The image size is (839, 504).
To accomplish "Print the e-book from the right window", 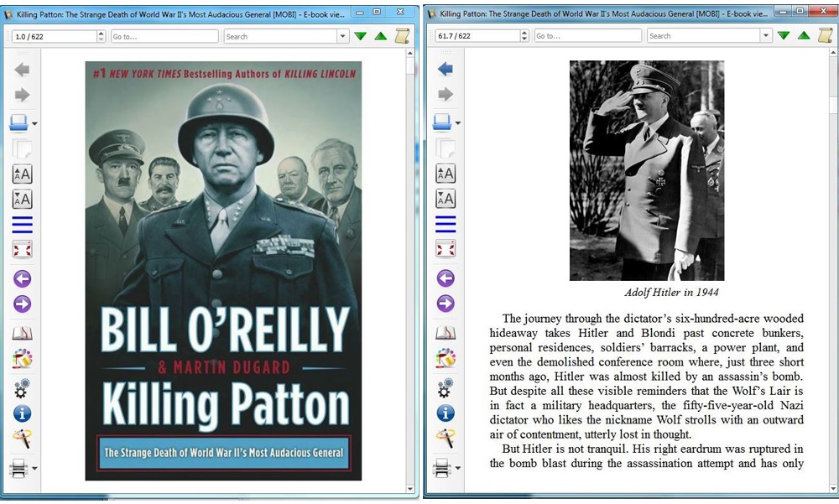I will [442, 468].
